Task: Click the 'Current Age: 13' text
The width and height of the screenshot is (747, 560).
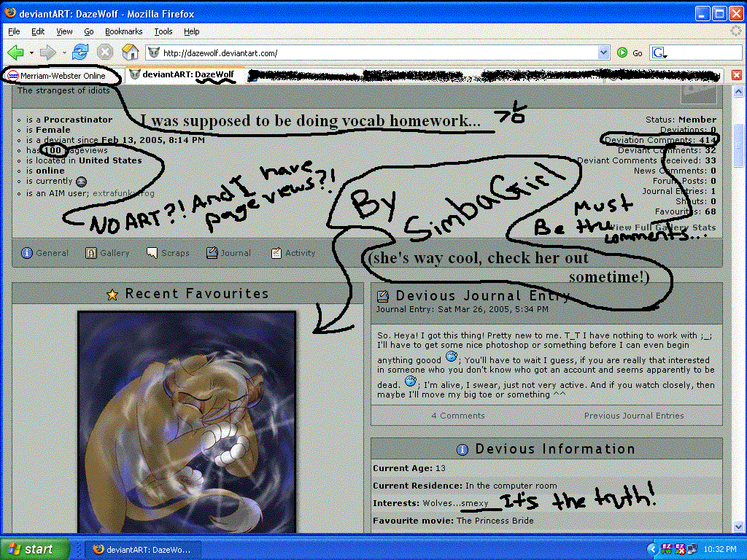Action: (409, 468)
